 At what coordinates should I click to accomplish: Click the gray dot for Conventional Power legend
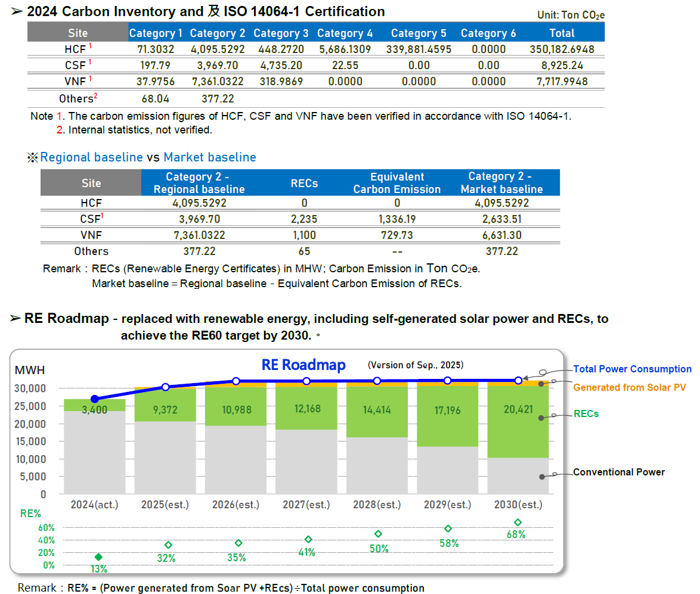541,476
